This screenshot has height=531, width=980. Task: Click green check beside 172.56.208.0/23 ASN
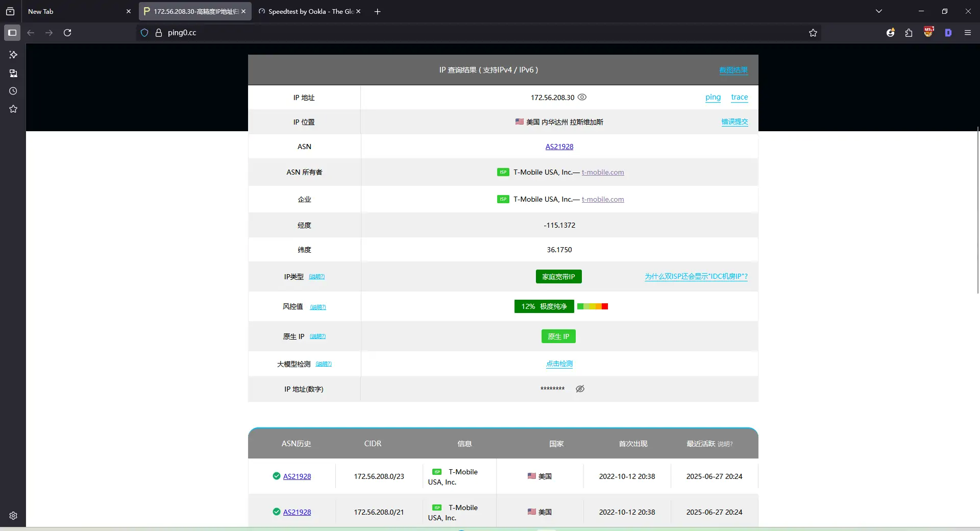pos(277,476)
